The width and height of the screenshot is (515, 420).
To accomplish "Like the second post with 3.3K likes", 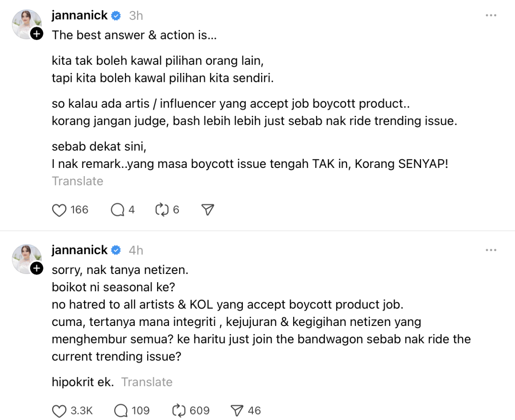I will 59,411.
